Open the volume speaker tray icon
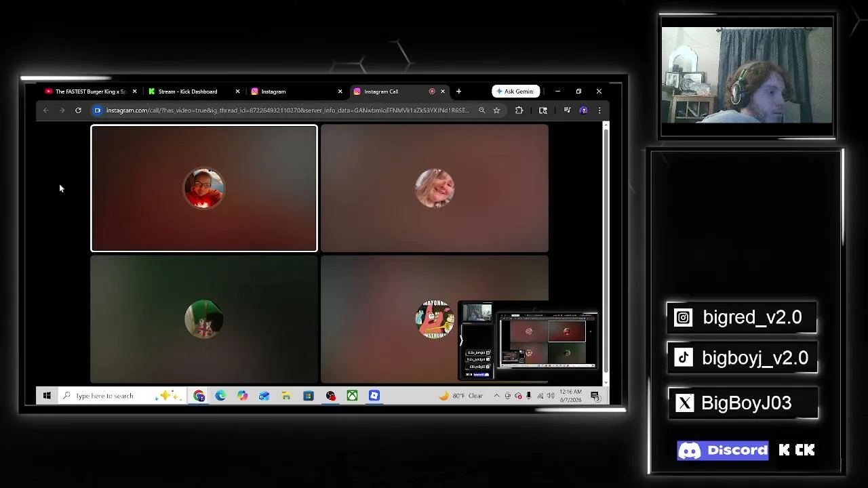868x488 pixels. [551, 396]
